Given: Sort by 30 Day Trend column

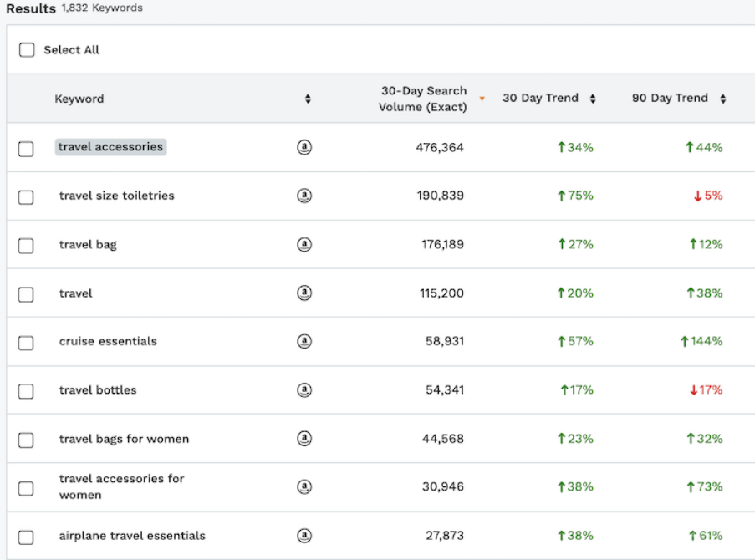Looking at the screenshot, I should tap(593, 99).
